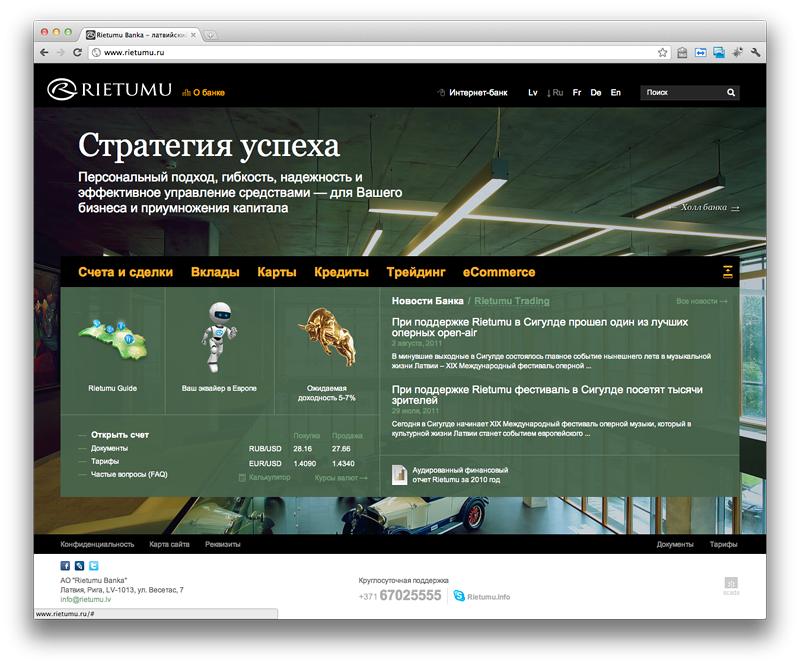The height and width of the screenshot is (666, 800).
Task: Select the Ru language option
Action: pos(555,92)
